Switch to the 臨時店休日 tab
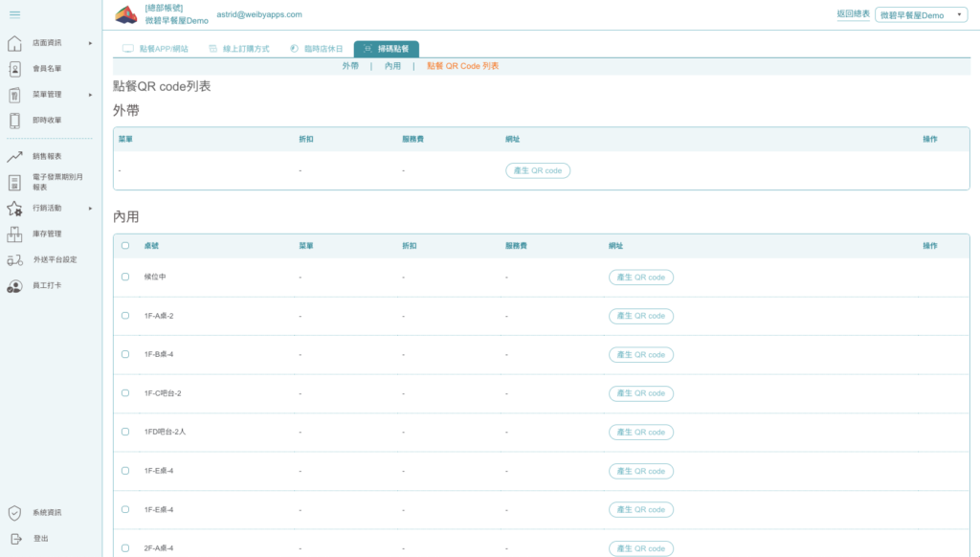The width and height of the screenshot is (980, 557). point(317,49)
